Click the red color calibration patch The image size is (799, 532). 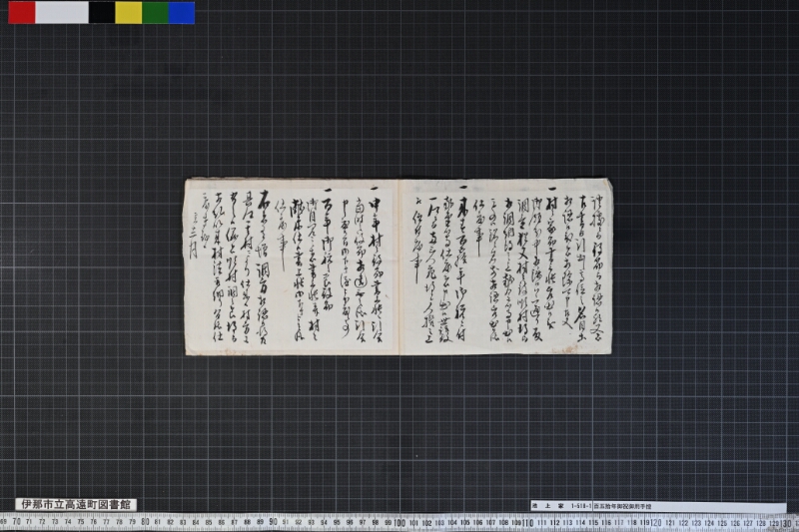[22, 13]
